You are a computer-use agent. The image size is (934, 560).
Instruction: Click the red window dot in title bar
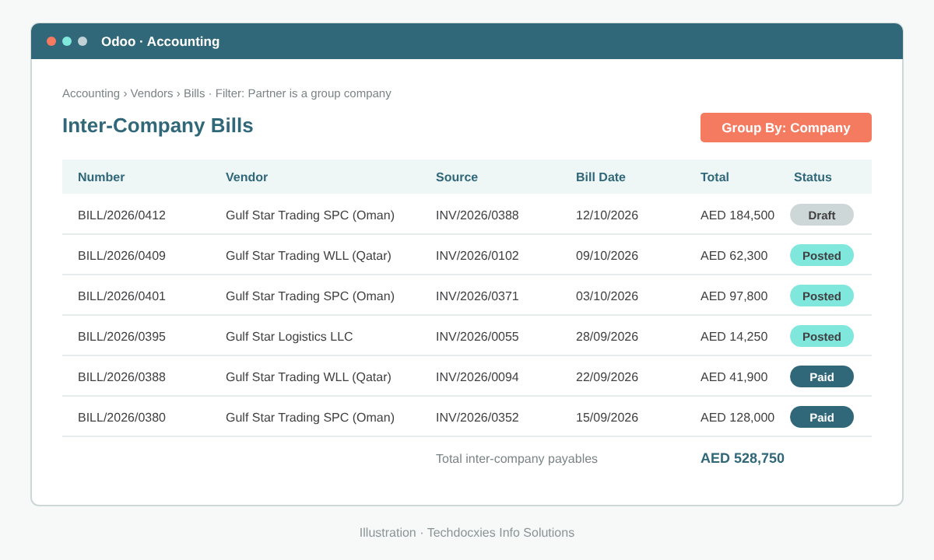[x=51, y=41]
